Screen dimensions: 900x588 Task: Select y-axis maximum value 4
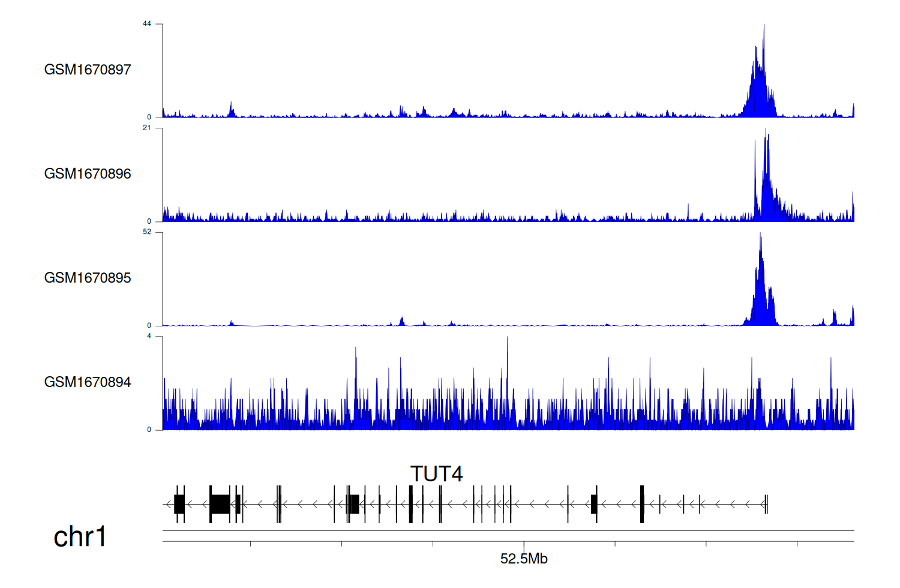149,336
